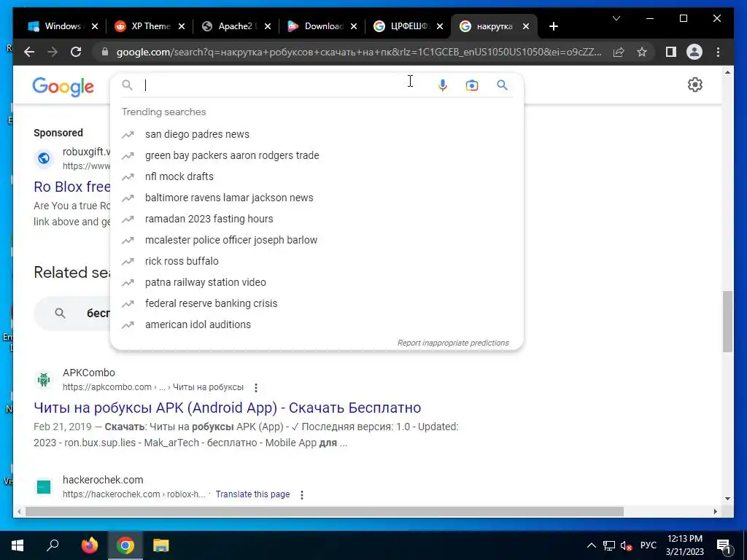Viewport: 747px width, 560px height.
Task: Click scrollbar right arrow
Action: [x=716, y=511]
